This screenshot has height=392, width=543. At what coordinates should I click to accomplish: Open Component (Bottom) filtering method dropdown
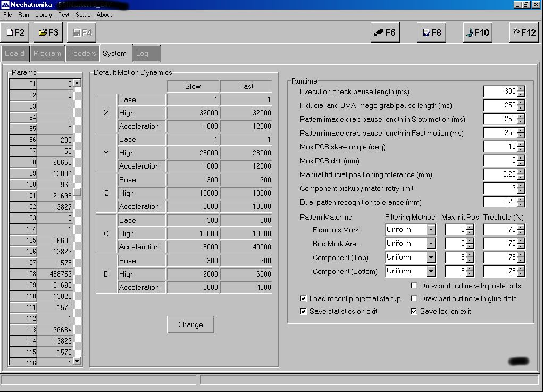click(x=431, y=271)
